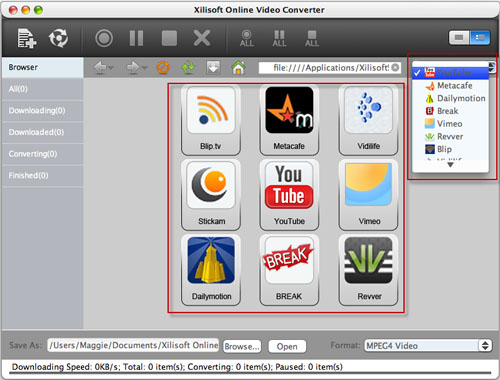The image size is (500, 380).
Task: Choose Revver in the site dropdown list
Action: pos(450,136)
